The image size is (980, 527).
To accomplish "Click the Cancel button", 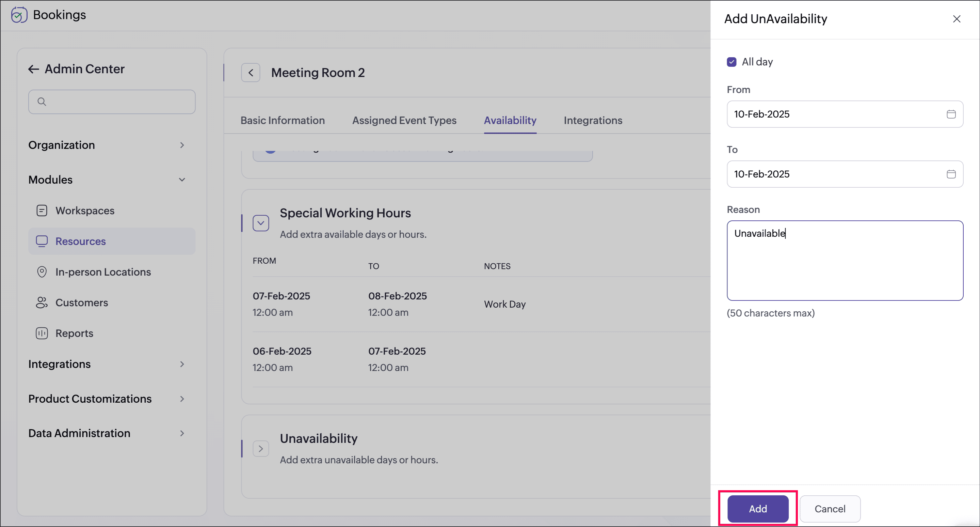I will (830, 509).
